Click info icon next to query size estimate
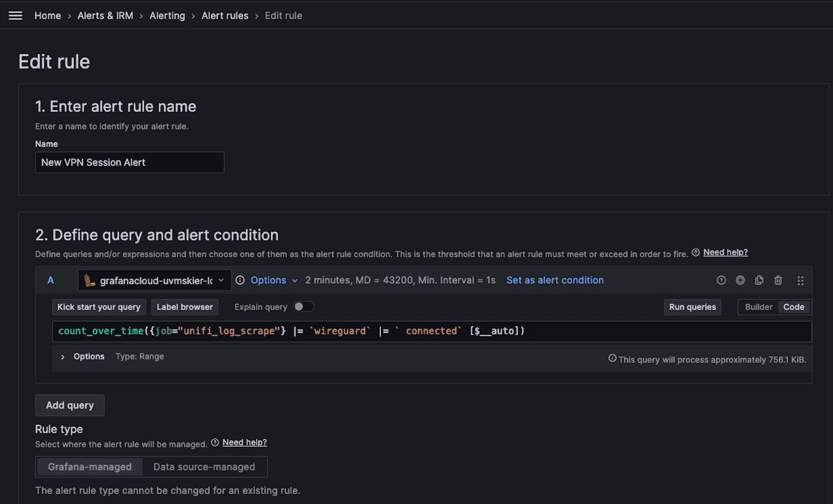 tap(612, 358)
